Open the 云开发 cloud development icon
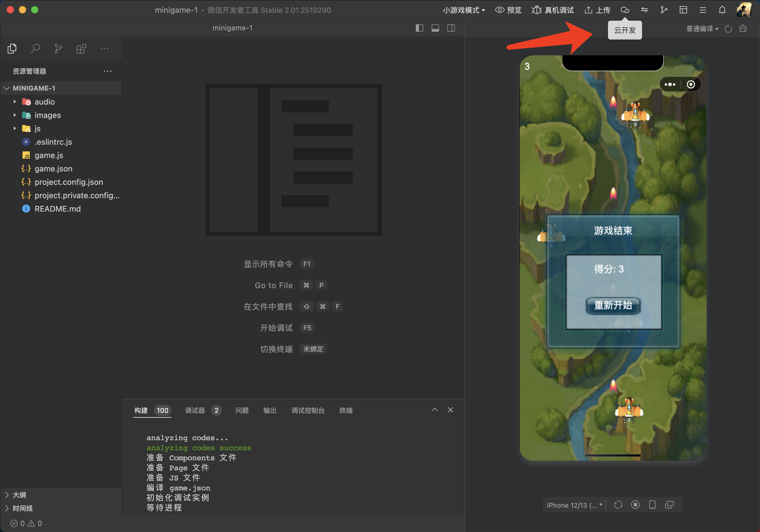The image size is (760, 532). pos(625,10)
